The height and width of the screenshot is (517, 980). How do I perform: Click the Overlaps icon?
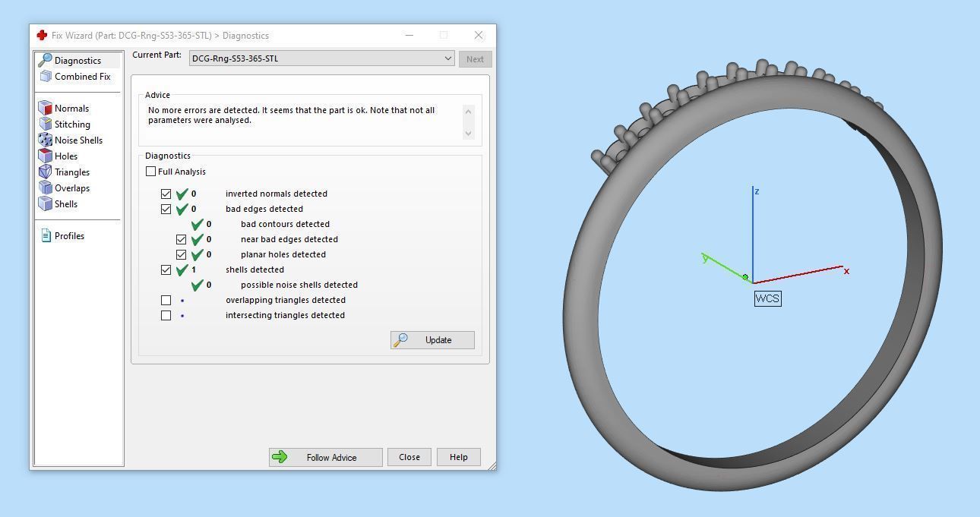pyautogui.click(x=46, y=188)
